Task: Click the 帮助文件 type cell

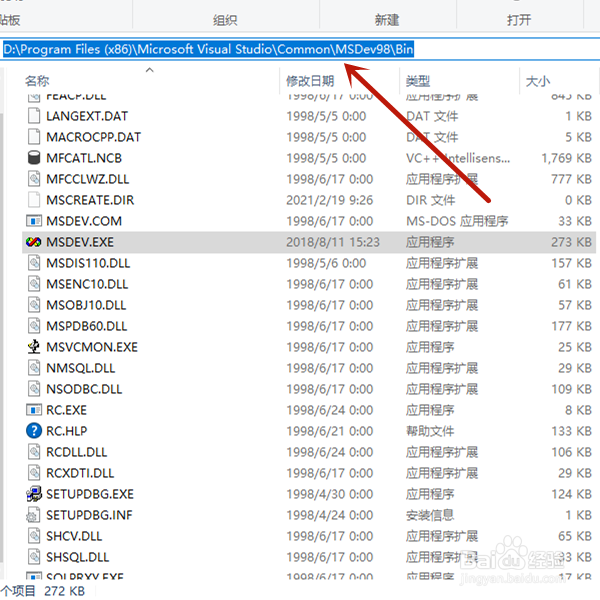Action: pos(430,431)
